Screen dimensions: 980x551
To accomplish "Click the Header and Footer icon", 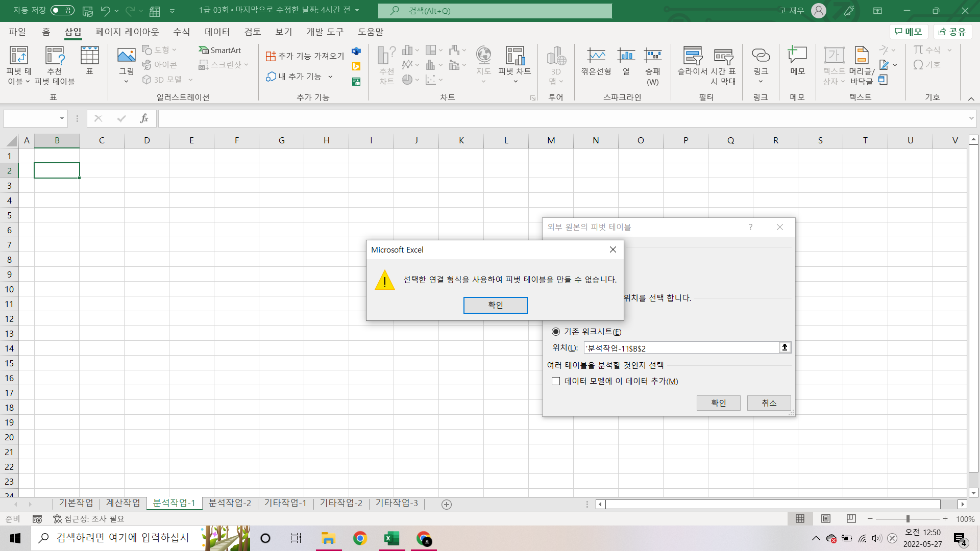I will (862, 56).
